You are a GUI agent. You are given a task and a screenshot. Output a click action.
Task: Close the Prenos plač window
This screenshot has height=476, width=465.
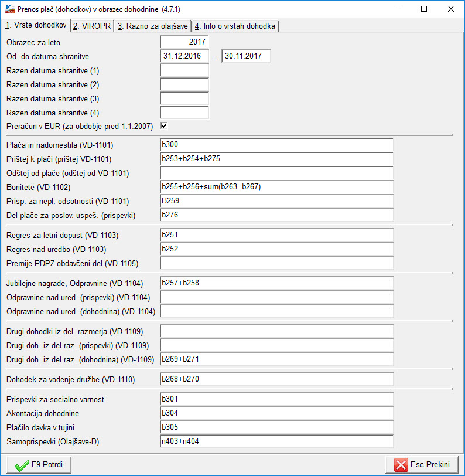(451, 9)
